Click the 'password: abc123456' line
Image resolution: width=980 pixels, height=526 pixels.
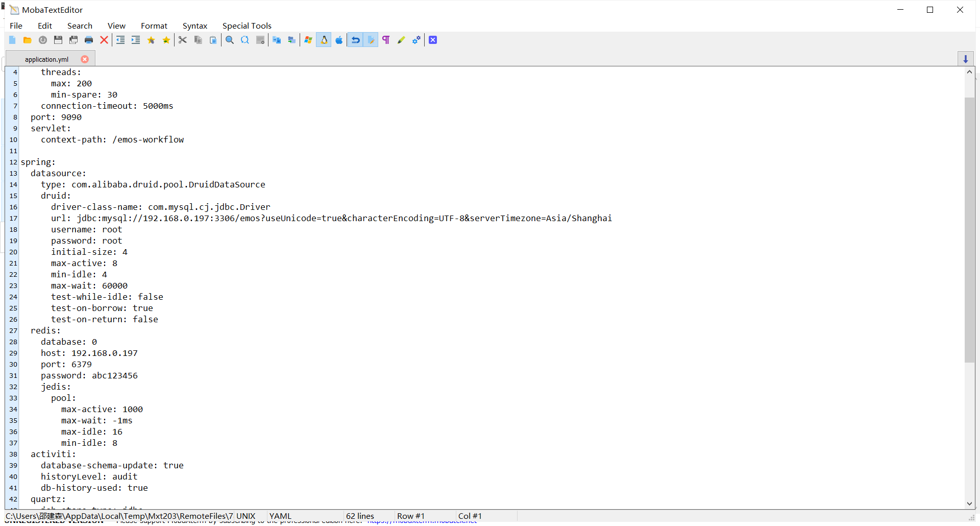coord(89,375)
